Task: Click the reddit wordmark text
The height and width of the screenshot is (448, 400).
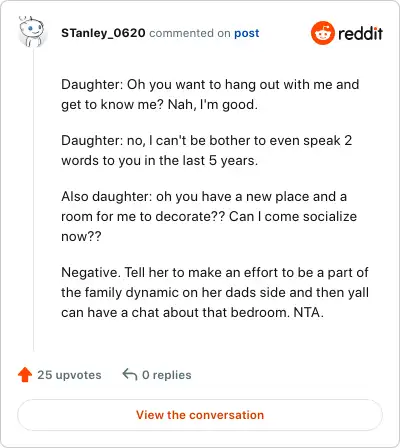Action: (361, 33)
